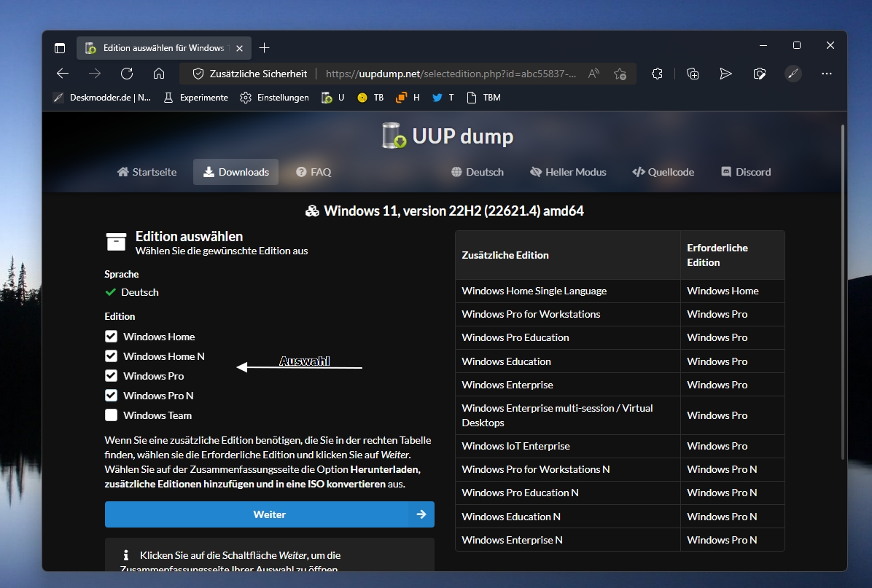Click the Windows Education N cell
Image resolution: width=872 pixels, height=588 pixels.
pyautogui.click(x=568, y=517)
